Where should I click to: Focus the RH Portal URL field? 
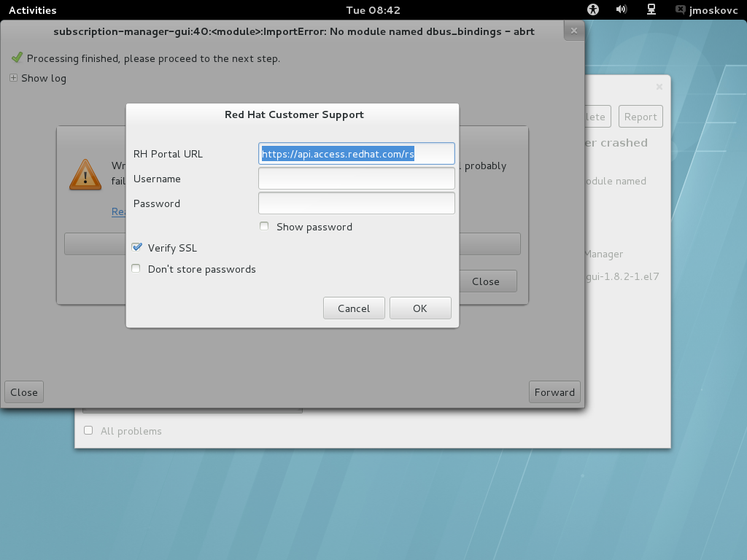click(356, 154)
